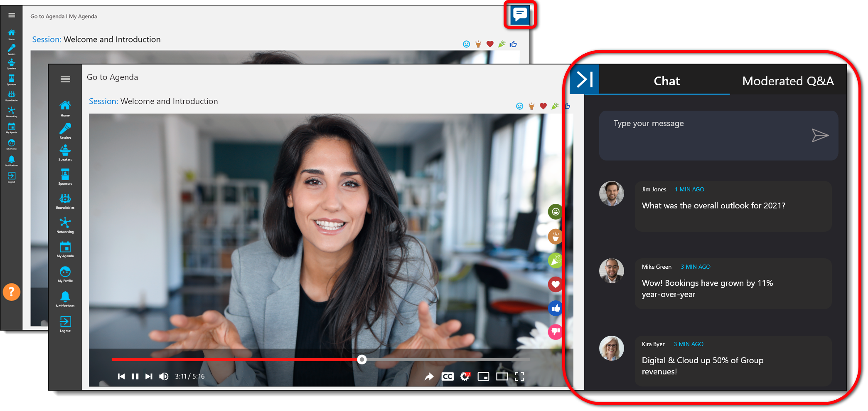Image resolution: width=868 pixels, height=411 pixels.
Task: Enter fullscreen video mode
Action: [x=519, y=376]
